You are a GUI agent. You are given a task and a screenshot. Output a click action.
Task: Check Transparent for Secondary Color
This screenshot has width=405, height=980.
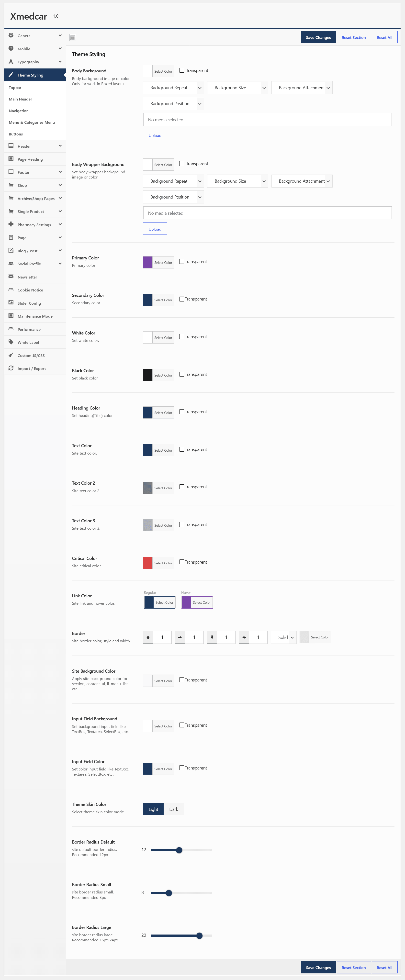182,299
